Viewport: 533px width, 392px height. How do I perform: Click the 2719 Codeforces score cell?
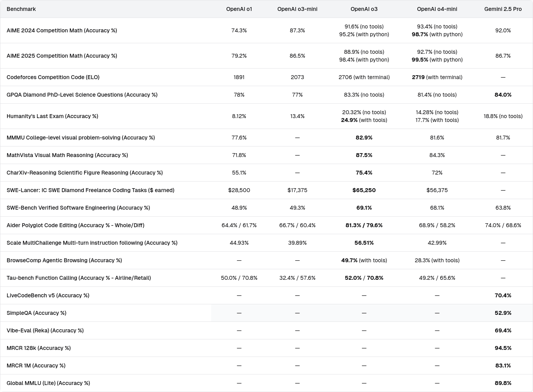pos(437,77)
